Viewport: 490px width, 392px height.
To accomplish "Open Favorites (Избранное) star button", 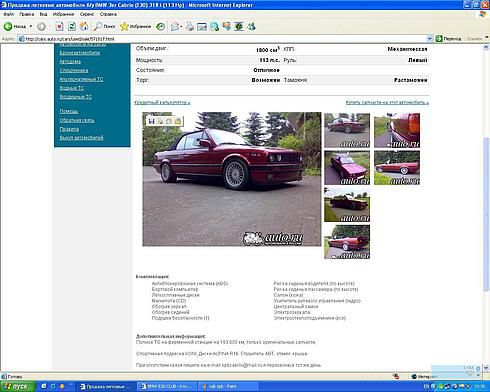I will click(x=135, y=26).
